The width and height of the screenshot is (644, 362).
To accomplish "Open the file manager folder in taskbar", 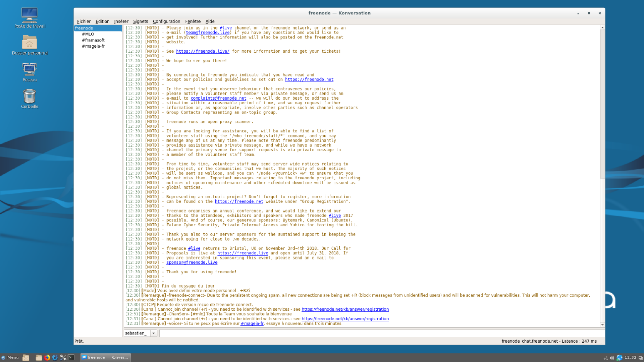I will [39, 358].
